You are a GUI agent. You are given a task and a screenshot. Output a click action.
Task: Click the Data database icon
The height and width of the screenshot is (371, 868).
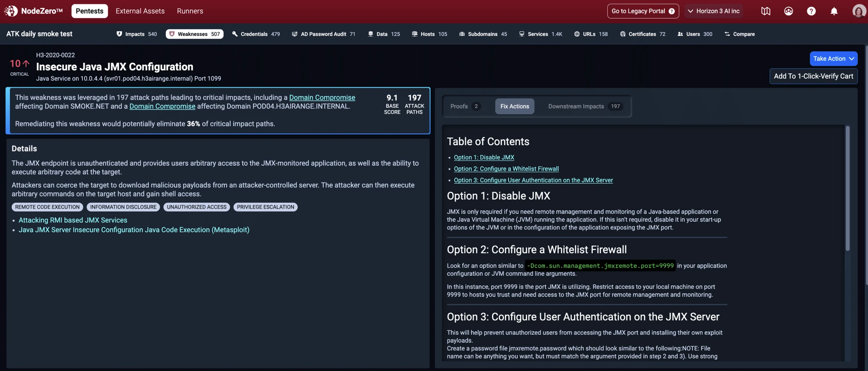371,34
